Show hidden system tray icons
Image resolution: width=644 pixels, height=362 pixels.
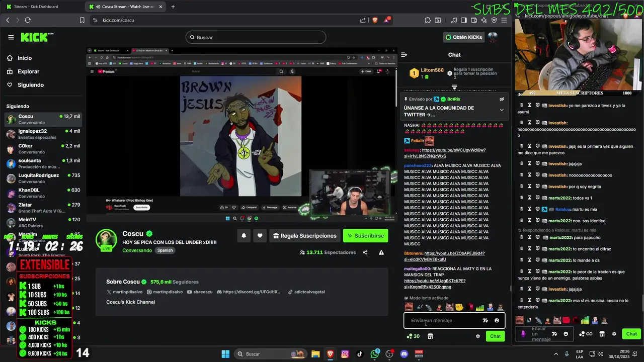pos(556,354)
